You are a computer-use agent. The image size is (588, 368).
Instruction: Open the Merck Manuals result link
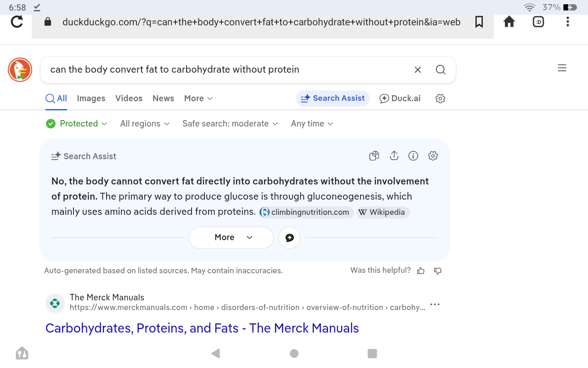click(202, 328)
